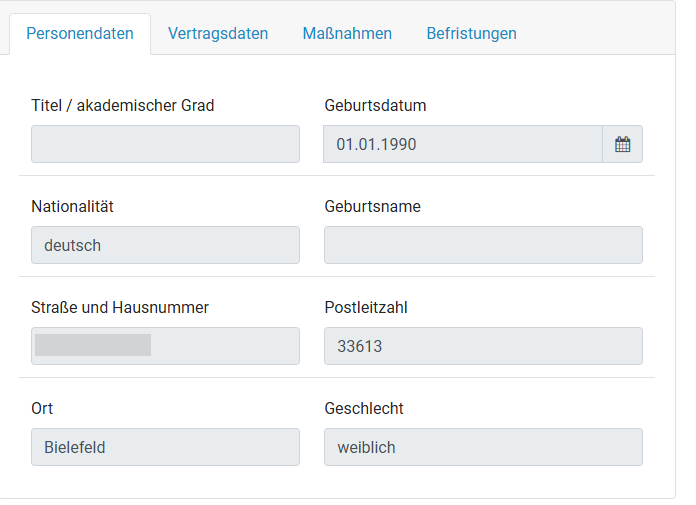Focus the empty Geburtsname input field
696x505 pixels.
click(483, 245)
